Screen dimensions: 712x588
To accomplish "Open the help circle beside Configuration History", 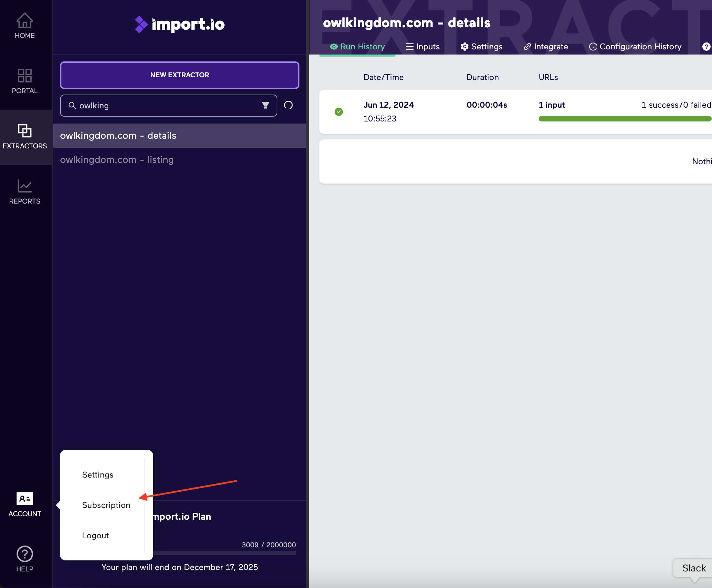I will click(706, 46).
